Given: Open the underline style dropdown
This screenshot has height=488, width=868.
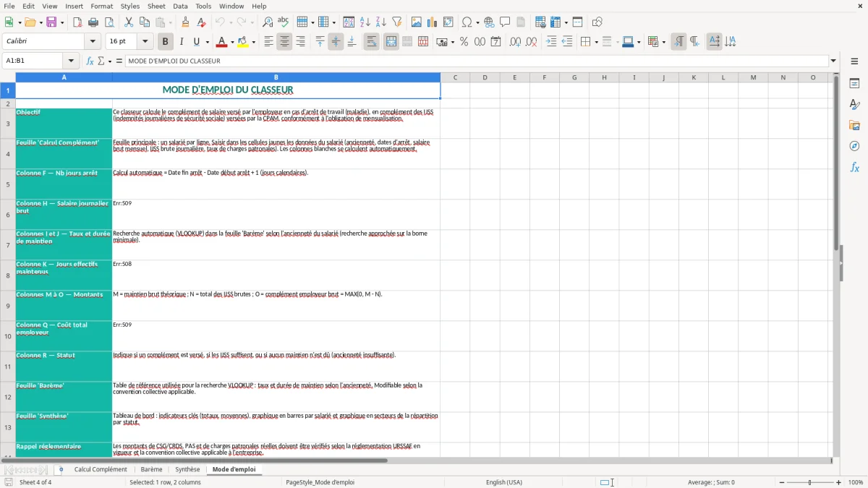Looking at the screenshot, I should pos(207,42).
